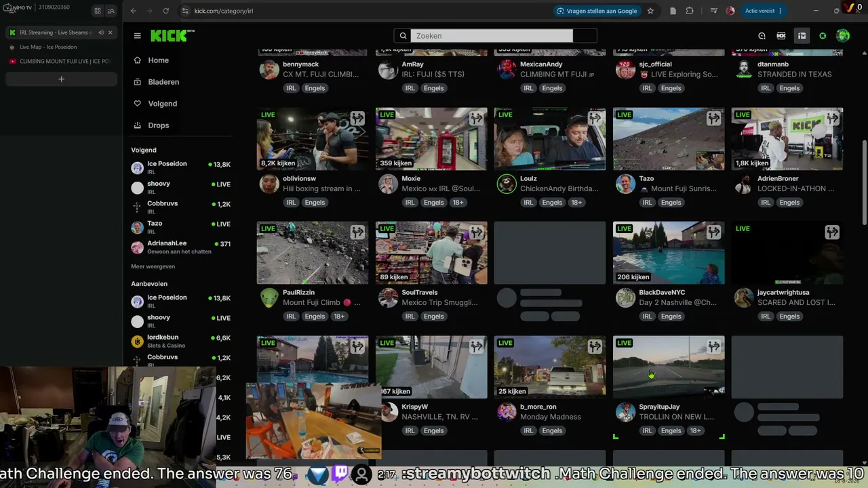This screenshot has height=488, width=868.
Task: Open the browser extensions puzzle icon
Action: pyautogui.click(x=690, y=11)
